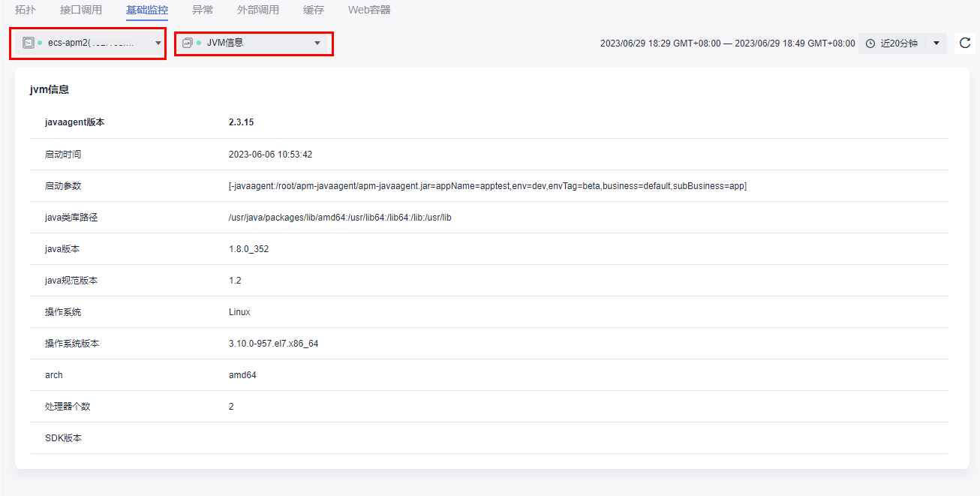Image resolution: width=980 pixels, height=496 pixels.
Task: Expand the JVM信息 metric dropdown arrow
Action: [317, 44]
